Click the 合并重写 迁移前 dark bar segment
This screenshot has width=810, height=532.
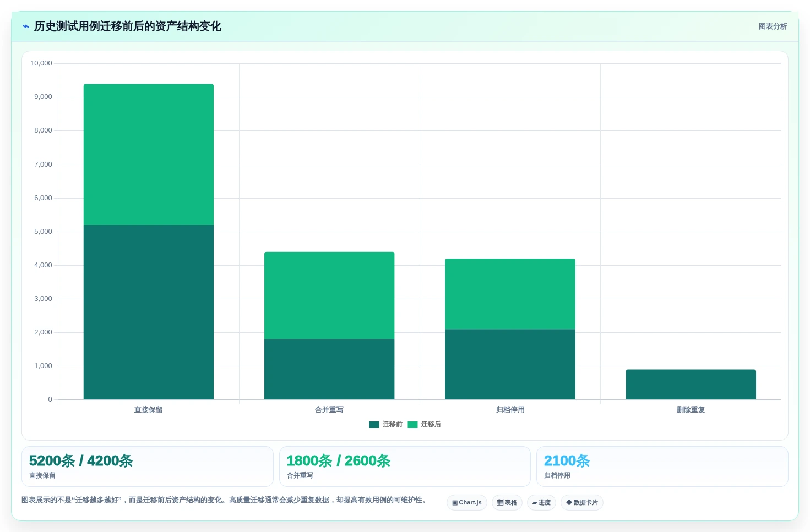point(329,369)
